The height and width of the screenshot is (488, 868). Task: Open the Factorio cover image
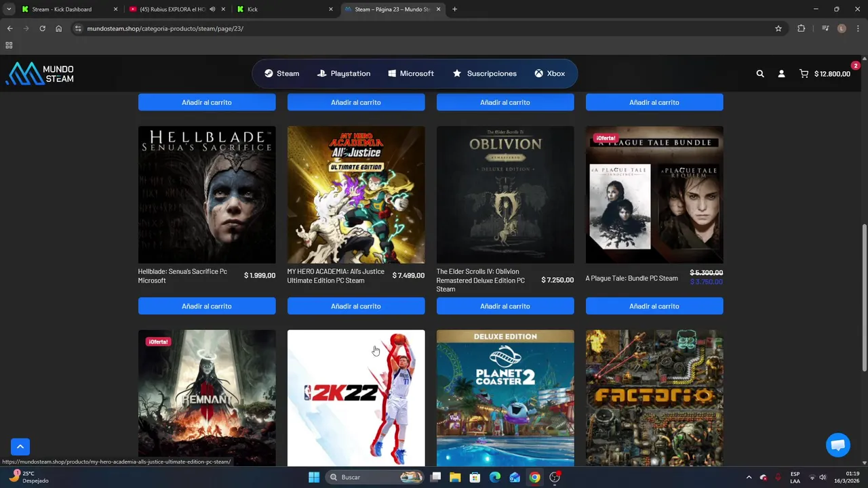[654, 398]
